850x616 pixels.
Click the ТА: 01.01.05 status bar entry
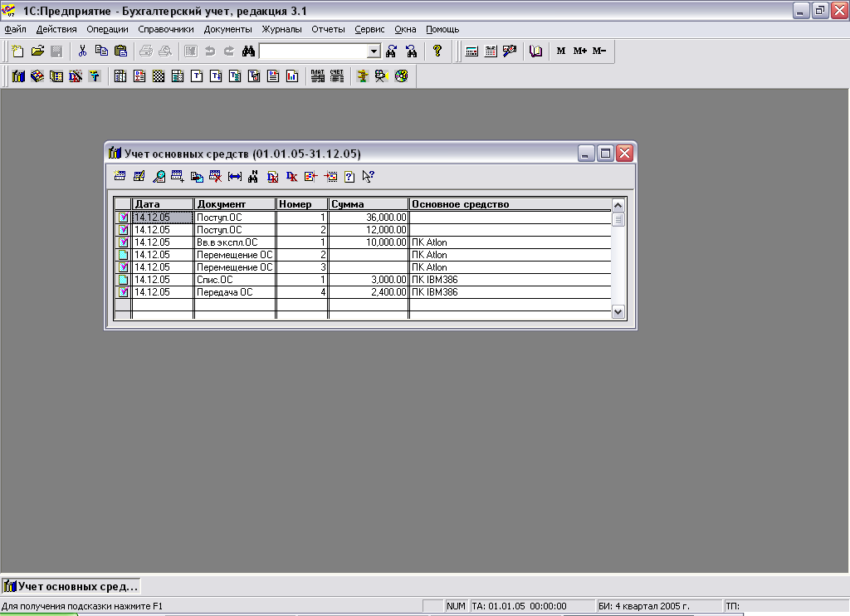[x=532, y=606]
